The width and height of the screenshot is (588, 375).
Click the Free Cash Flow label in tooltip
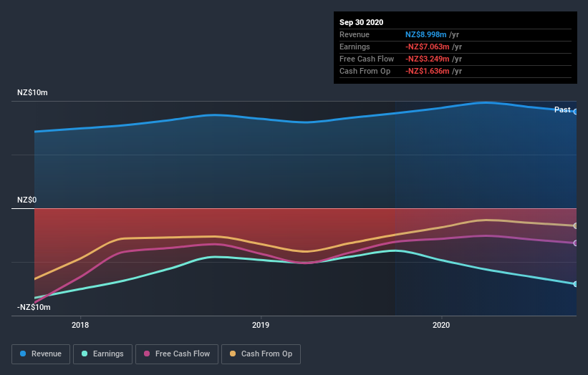(x=367, y=59)
